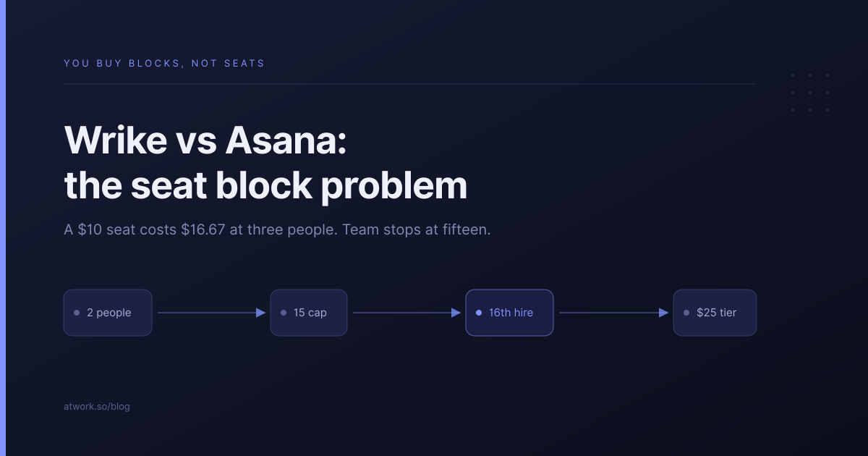Select the 2 people step box
Image resolution: width=868 pixels, height=456 pixels.
pos(108,313)
